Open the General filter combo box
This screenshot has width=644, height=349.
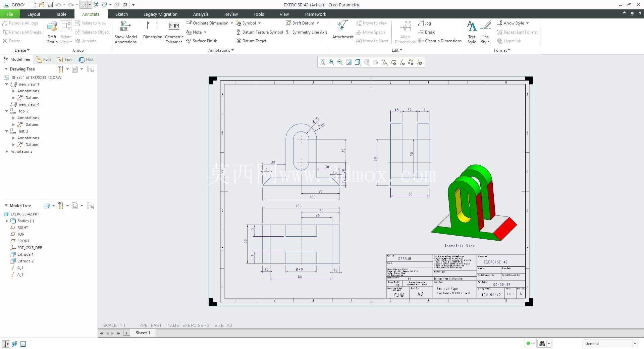pyautogui.click(x=610, y=343)
